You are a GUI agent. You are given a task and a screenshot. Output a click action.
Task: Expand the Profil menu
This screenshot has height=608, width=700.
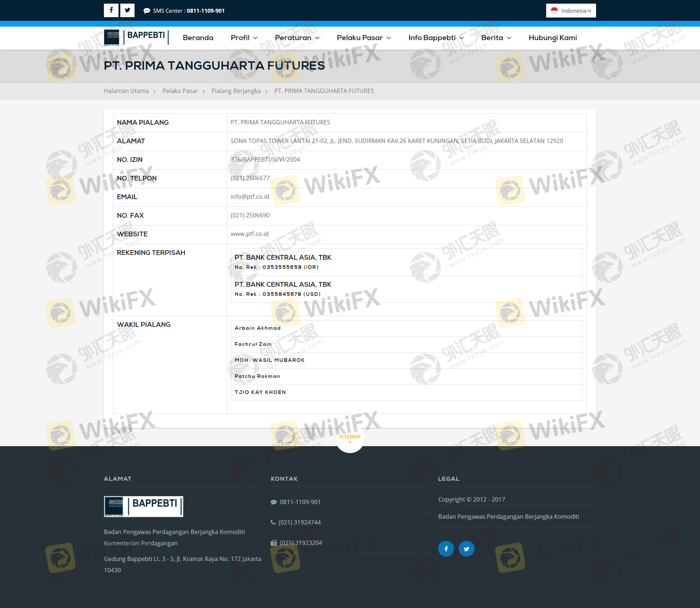coord(244,38)
